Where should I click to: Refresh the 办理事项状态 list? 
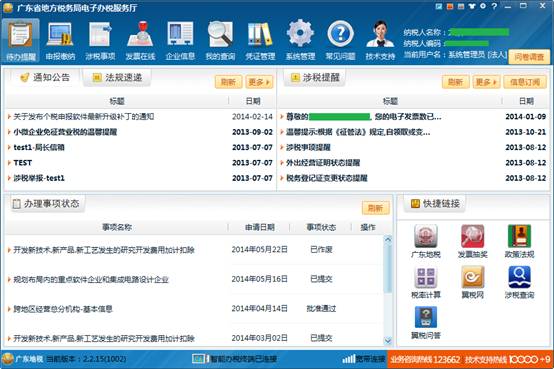click(x=376, y=208)
